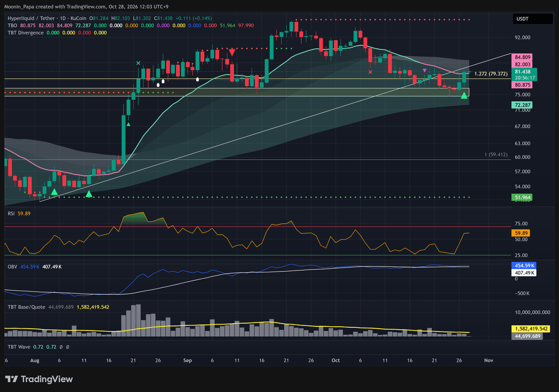The height and width of the screenshot is (392, 559).
Task: Click the red X marker in early October
Action: coord(370,72)
